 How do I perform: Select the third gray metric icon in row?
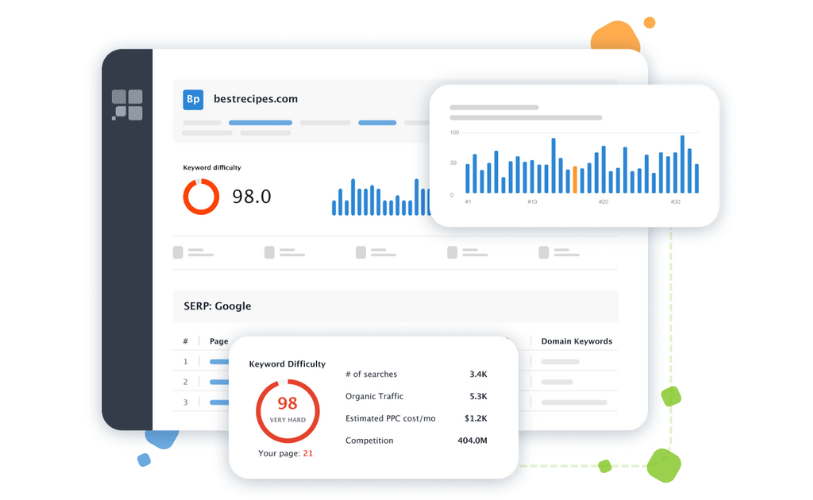361,253
